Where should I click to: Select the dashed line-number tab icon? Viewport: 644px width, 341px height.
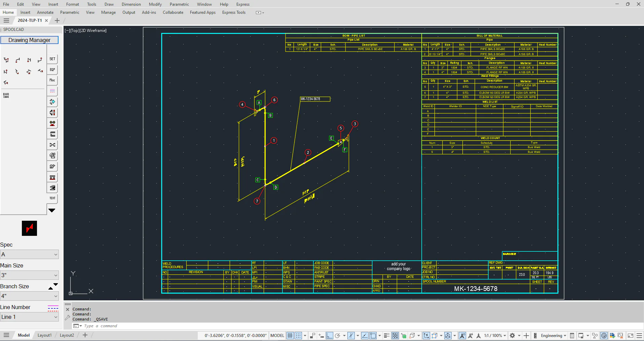52,91
